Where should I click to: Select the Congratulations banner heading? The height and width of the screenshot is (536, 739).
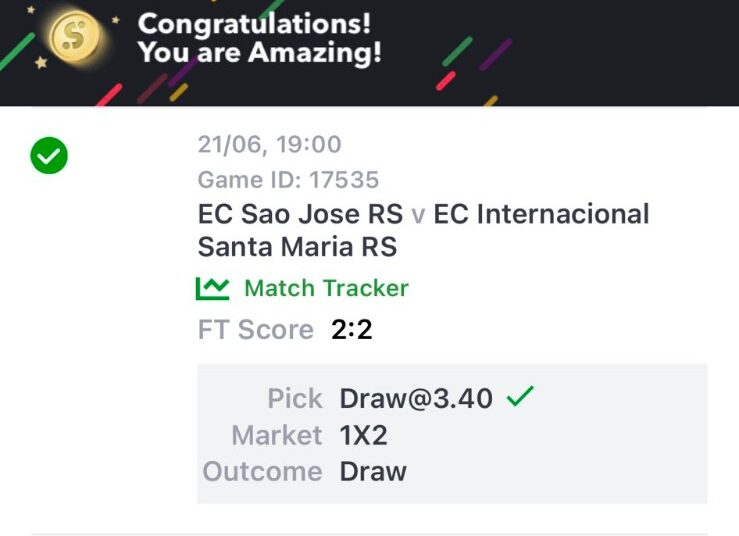click(x=255, y=24)
